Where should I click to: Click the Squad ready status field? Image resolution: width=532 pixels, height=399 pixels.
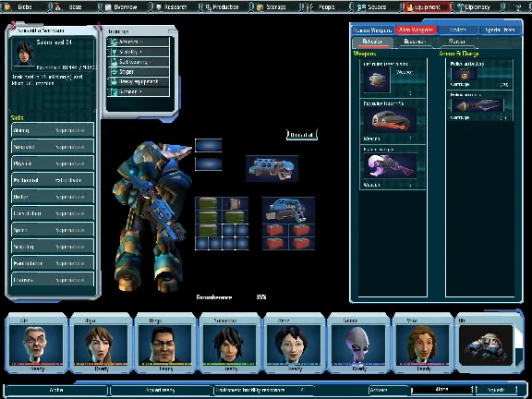(161, 390)
